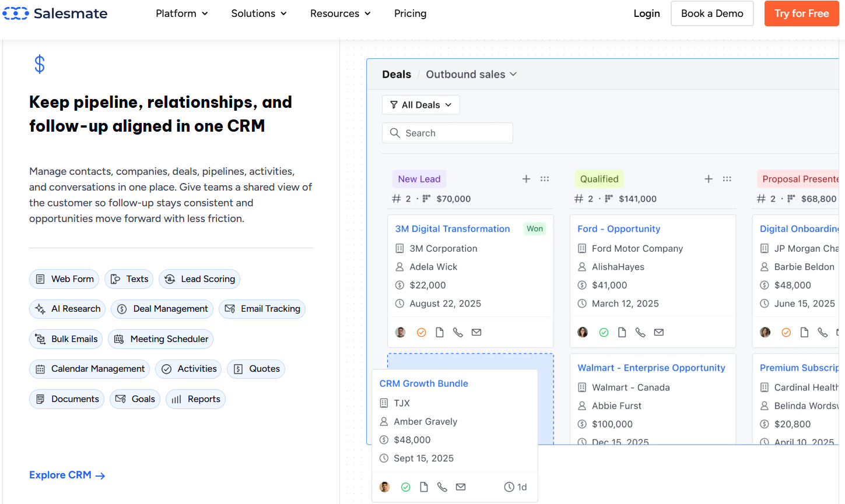Screen dimensions: 845x504
Task: Click the deals Search field
Action: click(447, 133)
